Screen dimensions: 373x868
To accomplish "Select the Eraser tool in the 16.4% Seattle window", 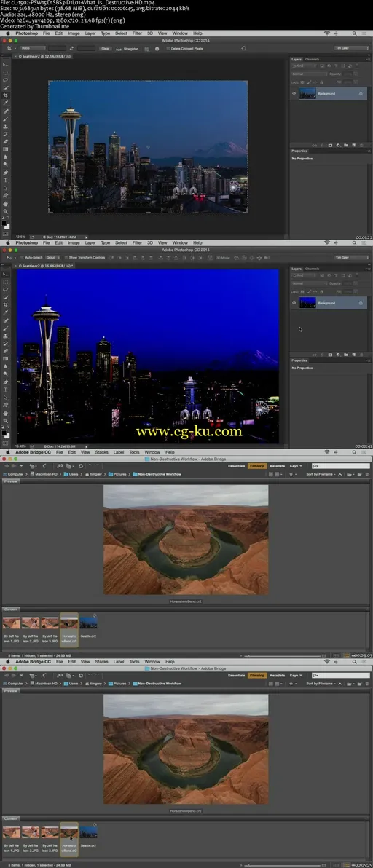I will point(6,351).
